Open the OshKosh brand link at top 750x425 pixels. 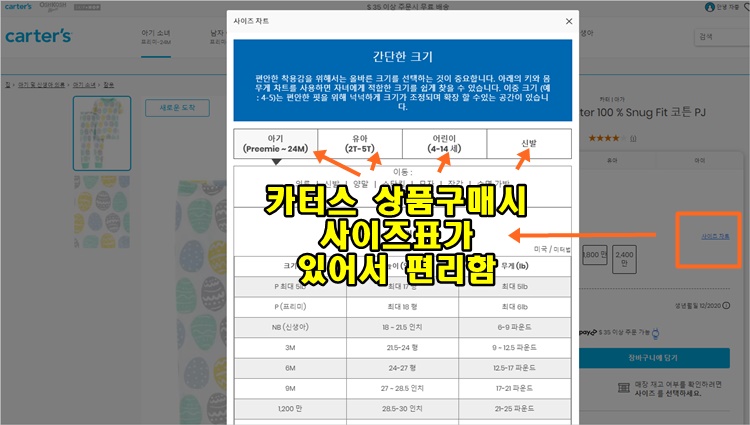[53, 6]
